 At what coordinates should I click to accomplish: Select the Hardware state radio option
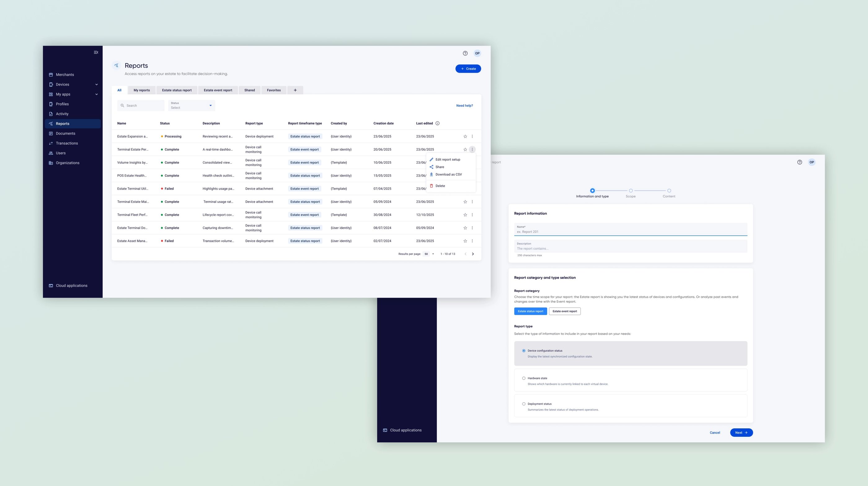point(524,378)
